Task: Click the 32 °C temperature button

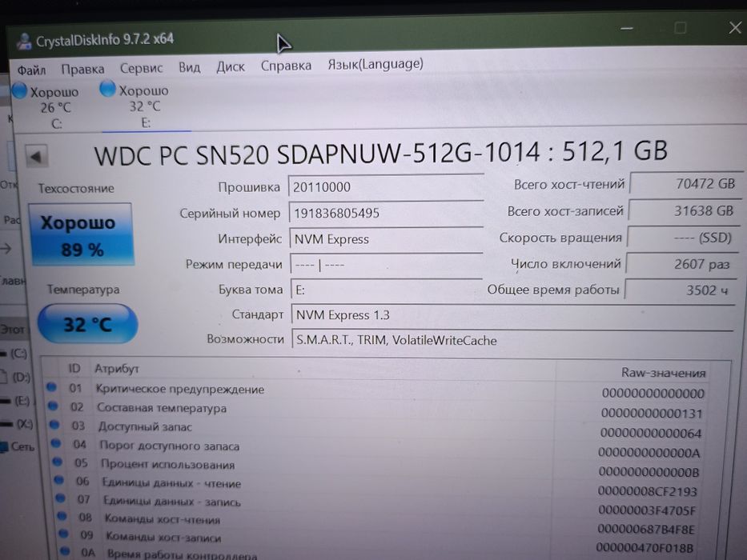Action: click(x=87, y=324)
